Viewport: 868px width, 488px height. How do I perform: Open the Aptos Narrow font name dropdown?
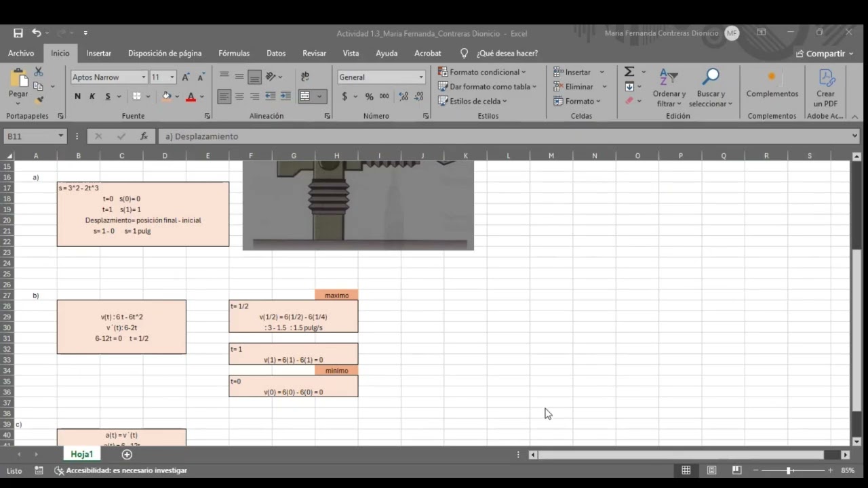[x=144, y=77]
